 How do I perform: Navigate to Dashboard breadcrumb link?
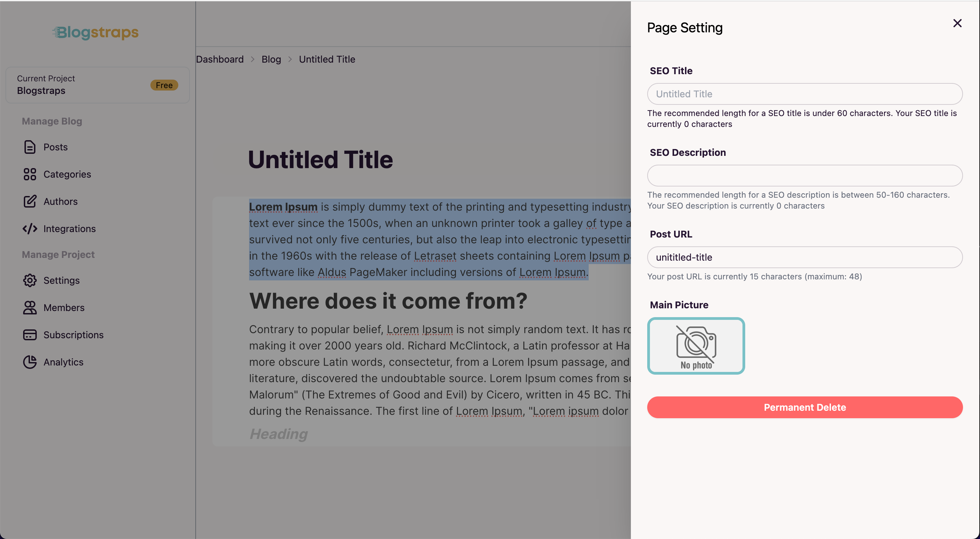tap(219, 59)
